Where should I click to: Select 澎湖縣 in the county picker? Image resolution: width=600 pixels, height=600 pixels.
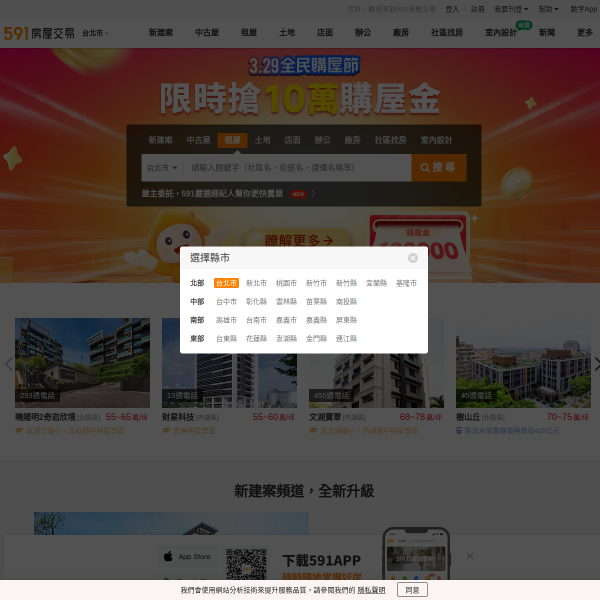286,339
